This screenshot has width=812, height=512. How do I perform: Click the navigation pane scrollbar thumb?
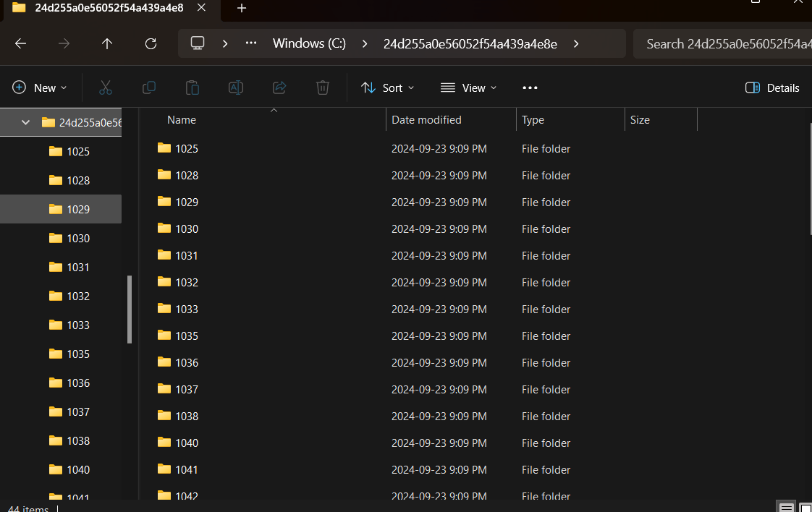(x=130, y=310)
